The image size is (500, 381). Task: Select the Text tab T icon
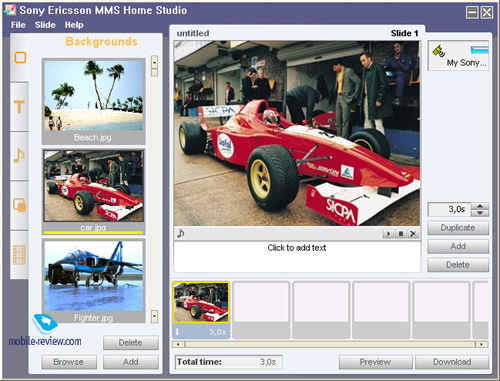point(19,107)
